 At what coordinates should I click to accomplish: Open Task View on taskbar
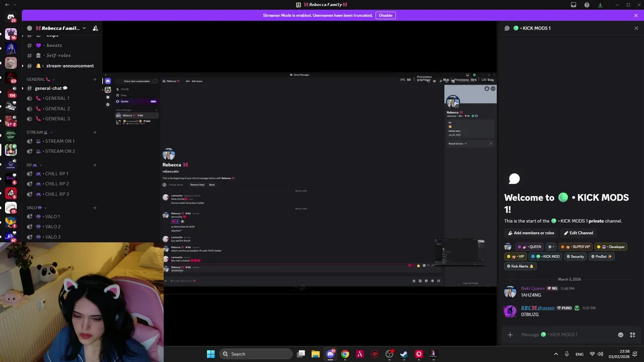click(x=301, y=354)
